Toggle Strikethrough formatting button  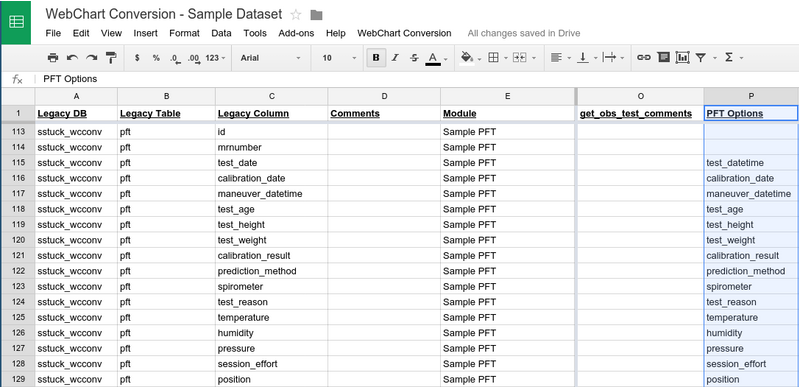click(414, 58)
